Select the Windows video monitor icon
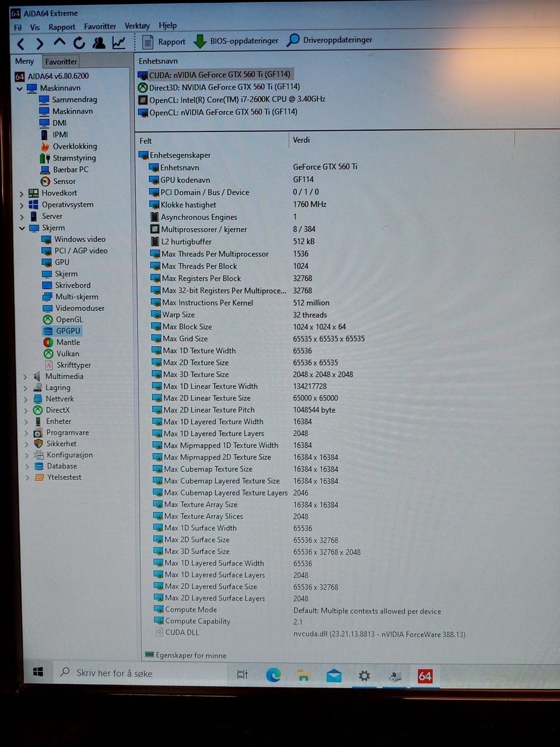560x747 pixels. pyautogui.click(x=47, y=239)
